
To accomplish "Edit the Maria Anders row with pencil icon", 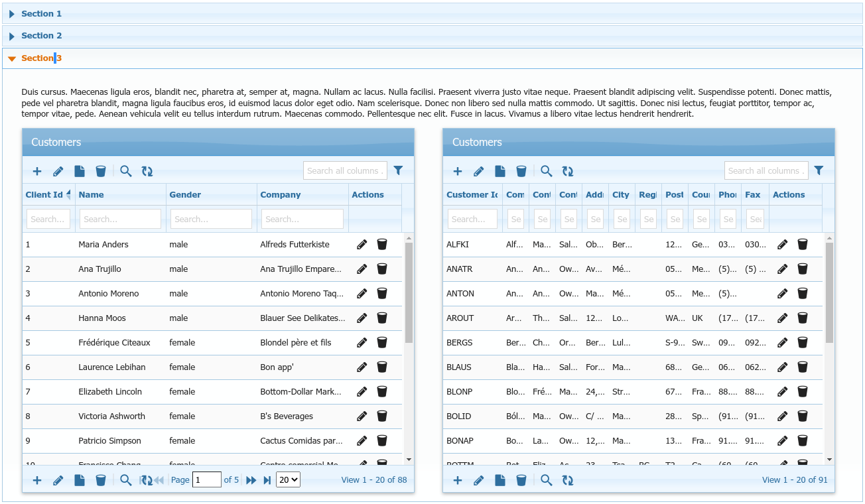I will [x=362, y=245].
